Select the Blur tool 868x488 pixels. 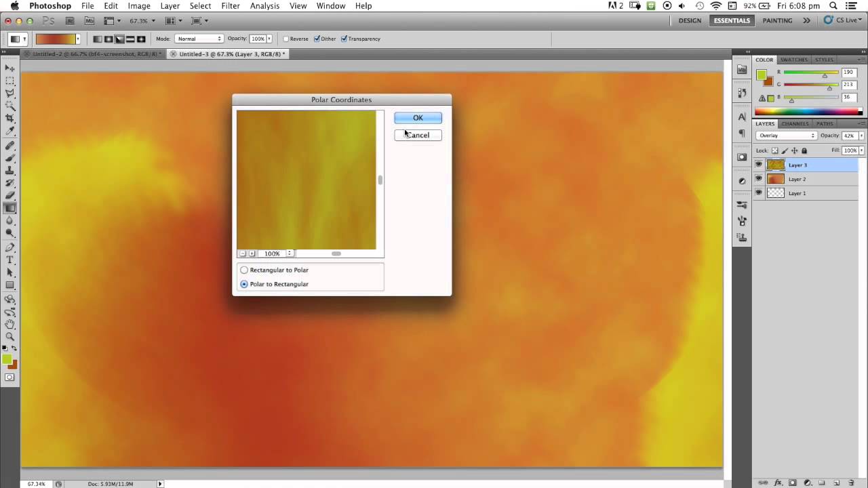[10, 221]
